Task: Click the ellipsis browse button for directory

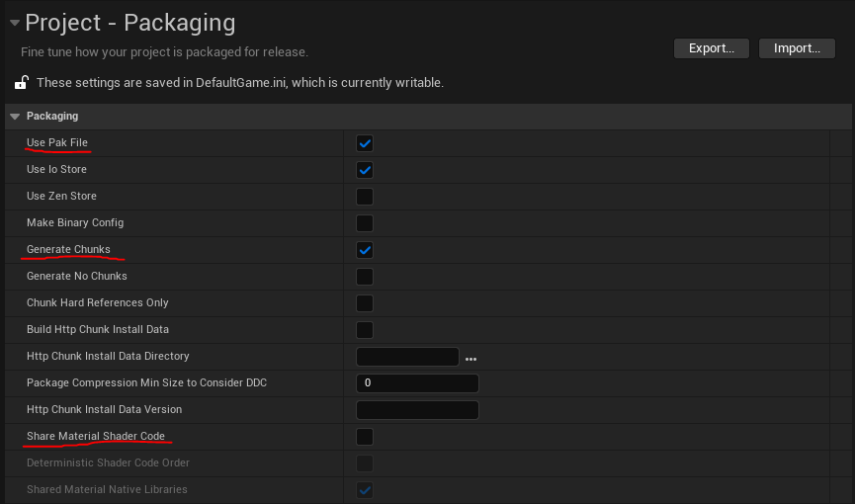Action: pyautogui.click(x=470, y=358)
